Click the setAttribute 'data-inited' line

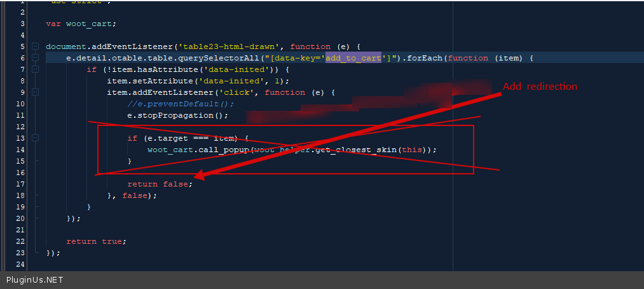(198, 81)
